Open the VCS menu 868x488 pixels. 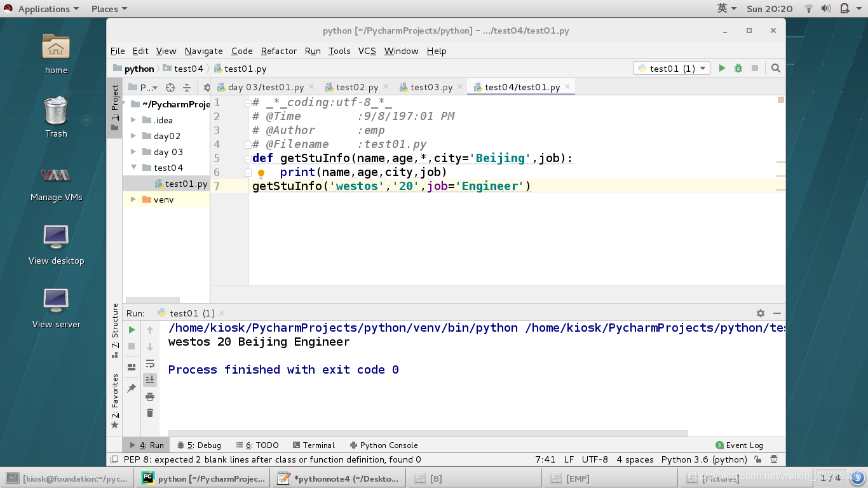pos(367,51)
